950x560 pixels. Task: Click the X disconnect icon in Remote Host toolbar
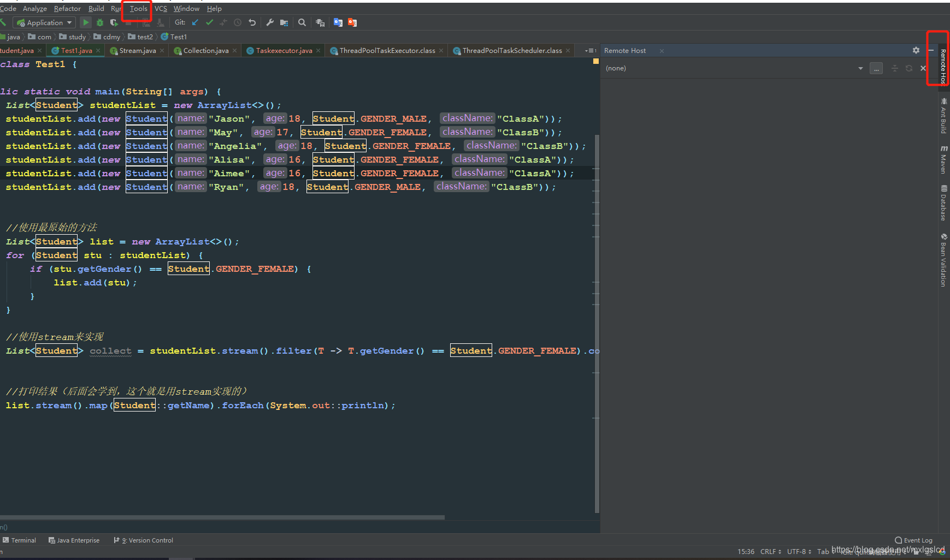click(x=923, y=68)
